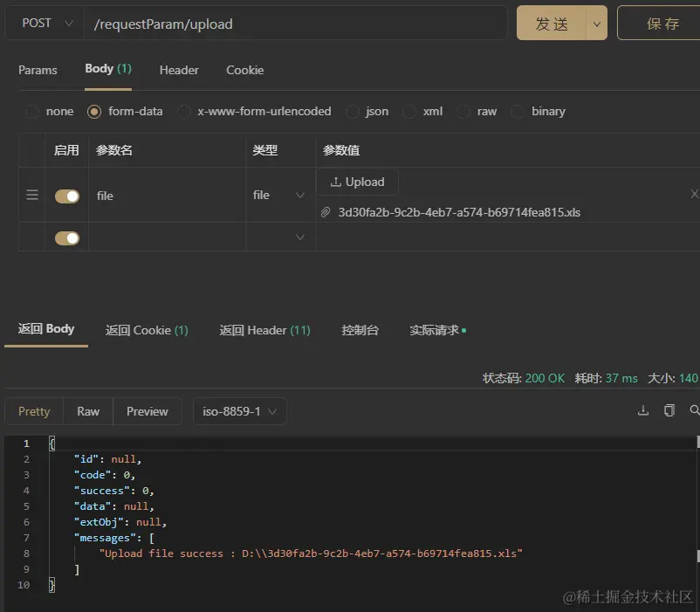Click the attachment icon beside the xls filename
Viewport: 700px width, 612px height.
click(326, 212)
